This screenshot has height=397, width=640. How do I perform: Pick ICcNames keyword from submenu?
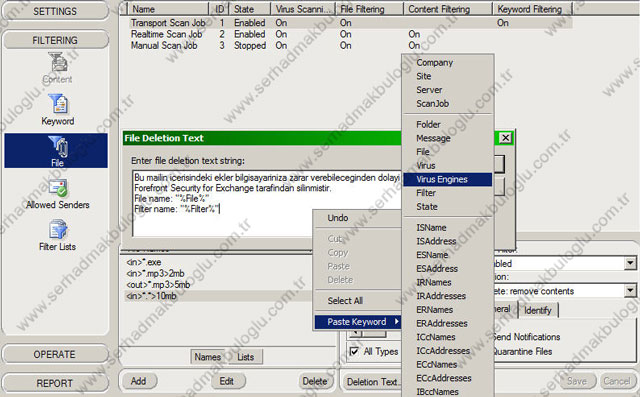click(x=447, y=337)
